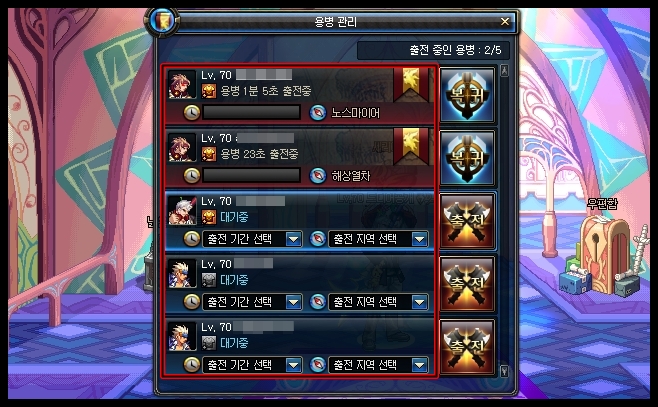Click the 노스마이어 compass region icon
The width and height of the screenshot is (658, 407).
[x=318, y=113]
